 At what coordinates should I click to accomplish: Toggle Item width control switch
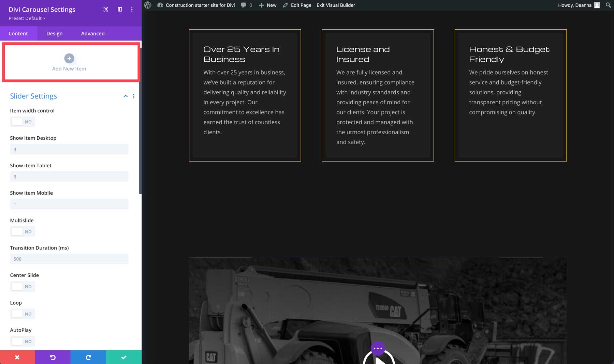click(23, 122)
